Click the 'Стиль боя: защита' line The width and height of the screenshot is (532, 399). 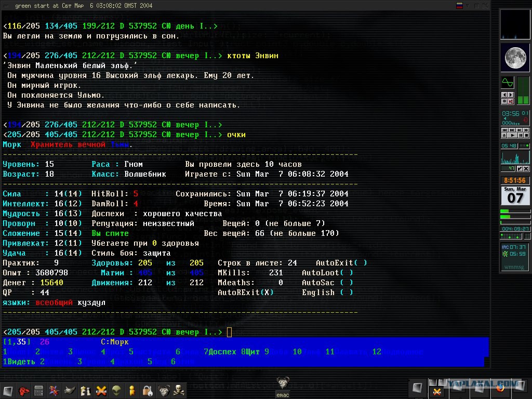tap(131, 253)
